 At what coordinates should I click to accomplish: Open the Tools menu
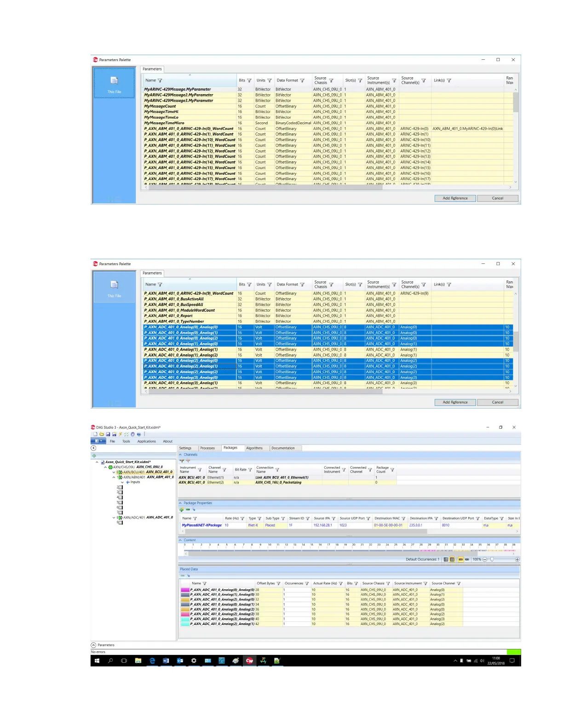click(126, 441)
